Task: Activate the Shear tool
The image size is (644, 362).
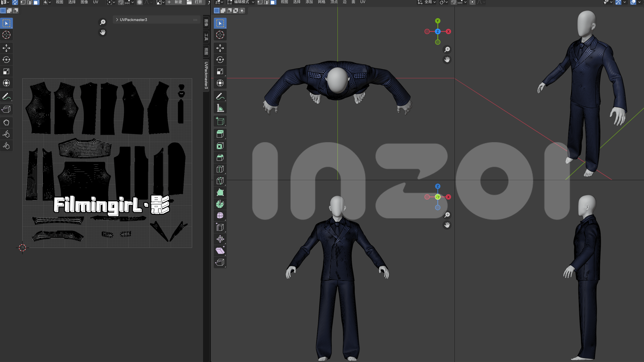Action: [220, 251]
